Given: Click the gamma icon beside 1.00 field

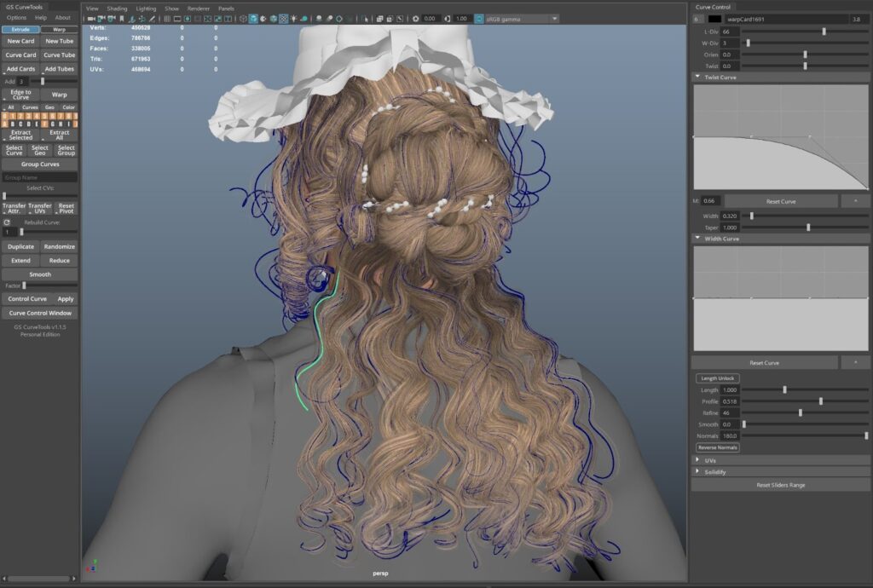Looking at the screenshot, I should click(448, 18).
